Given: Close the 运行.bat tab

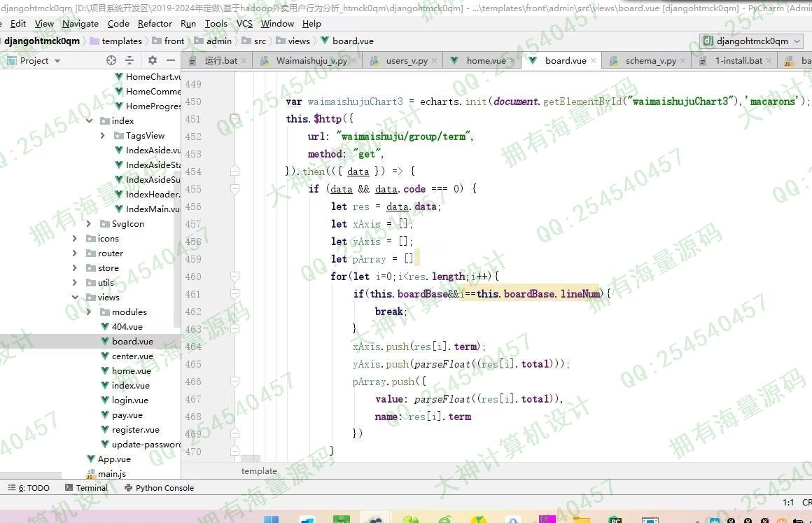Looking at the screenshot, I should [244, 61].
